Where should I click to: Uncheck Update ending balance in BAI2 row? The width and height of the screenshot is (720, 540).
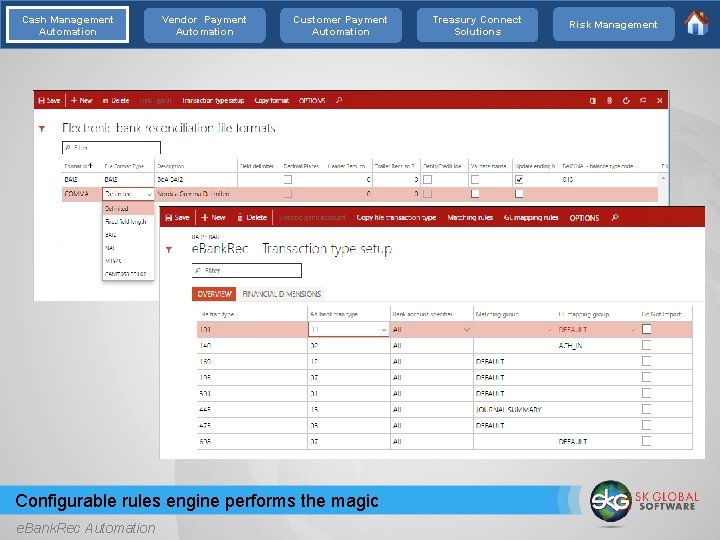point(519,180)
